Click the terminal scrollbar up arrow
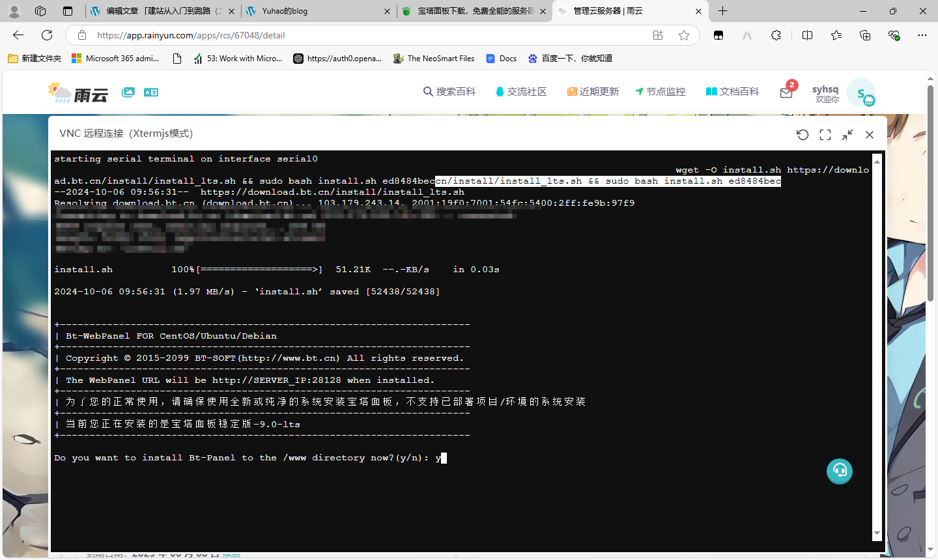This screenshot has height=560, width=938. tap(877, 161)
